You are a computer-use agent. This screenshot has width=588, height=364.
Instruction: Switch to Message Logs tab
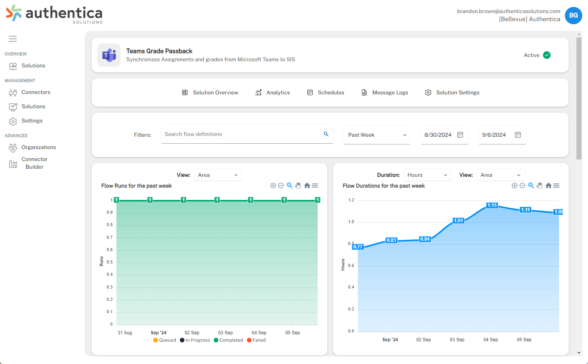[385, 92]
